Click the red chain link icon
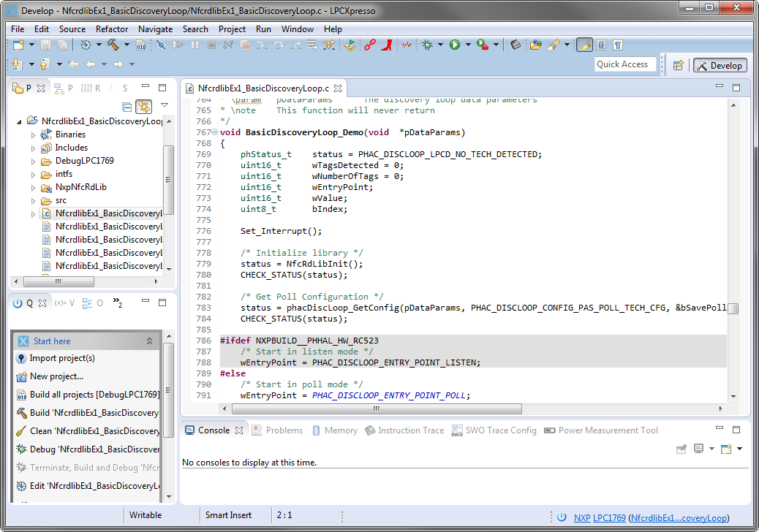The image size is (759, 532). (370, 45)
